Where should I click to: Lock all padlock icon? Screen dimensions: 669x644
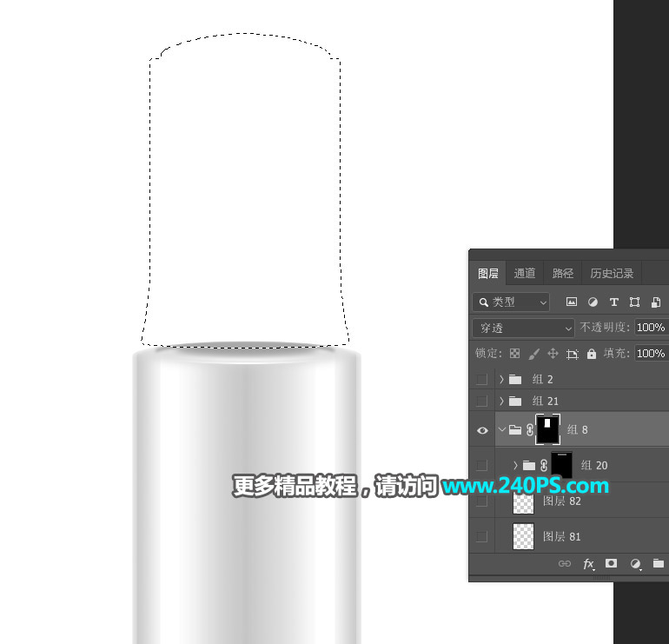click(x=592, y=354)
